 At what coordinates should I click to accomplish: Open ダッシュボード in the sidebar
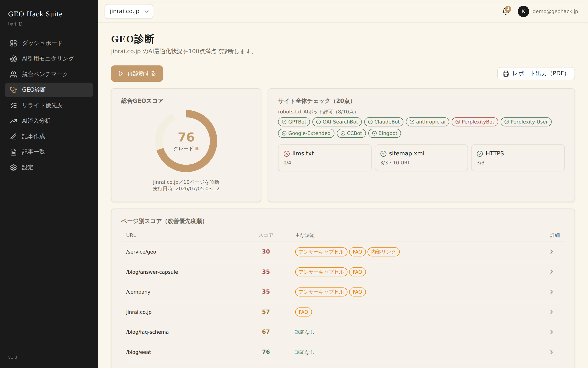49,43
